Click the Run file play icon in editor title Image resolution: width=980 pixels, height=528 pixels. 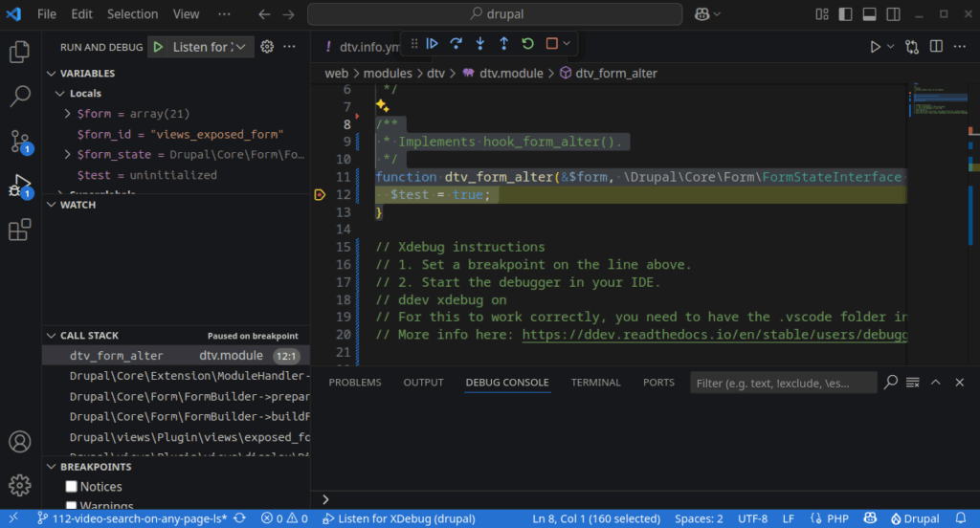tap(875, 47)
